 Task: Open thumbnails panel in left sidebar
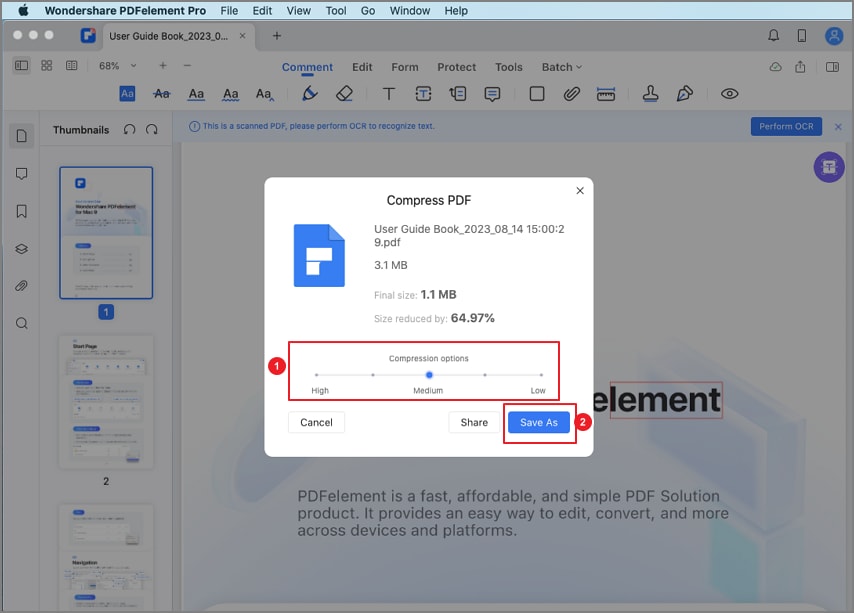[21, 136]
